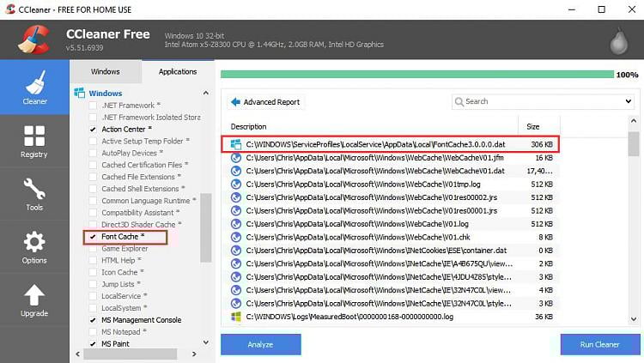This screenshot has width=644, height=363.
Task: Click the icon beside ESE\container.dat
Action: pos(236,251)
